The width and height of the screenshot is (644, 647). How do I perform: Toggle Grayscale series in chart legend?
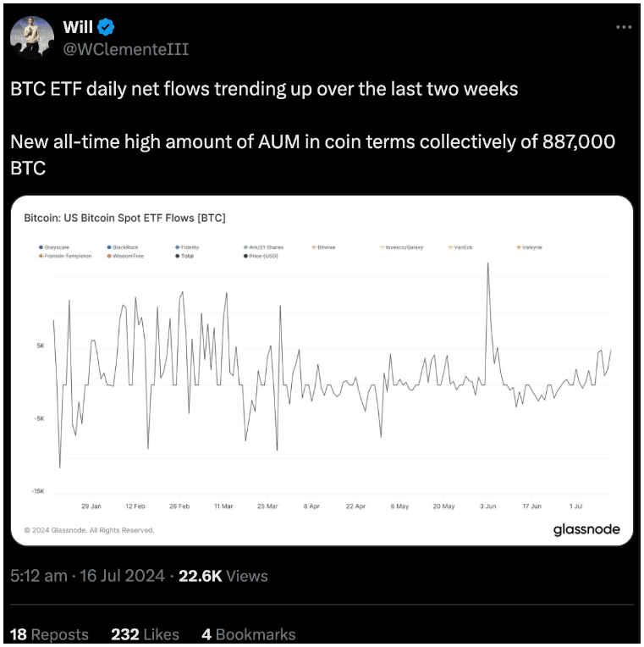click(x=54, y=247)
